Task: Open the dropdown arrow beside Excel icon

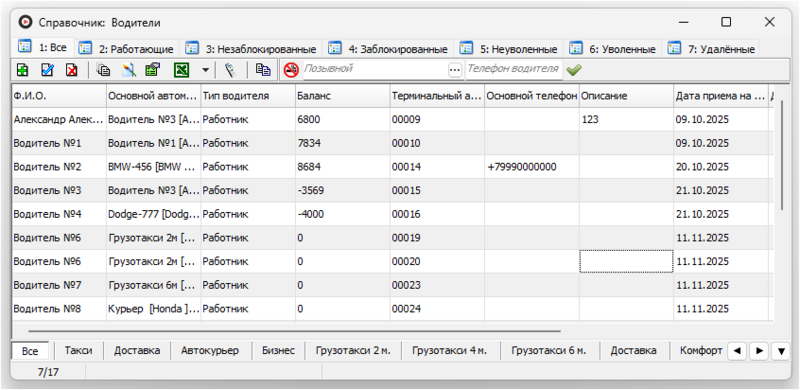Action: tap(205, 70)
